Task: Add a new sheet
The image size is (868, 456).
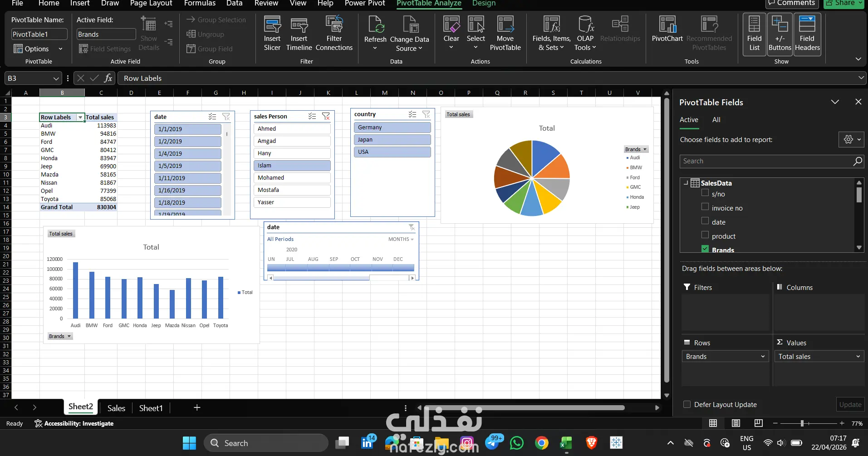Action: click(197, 407)
